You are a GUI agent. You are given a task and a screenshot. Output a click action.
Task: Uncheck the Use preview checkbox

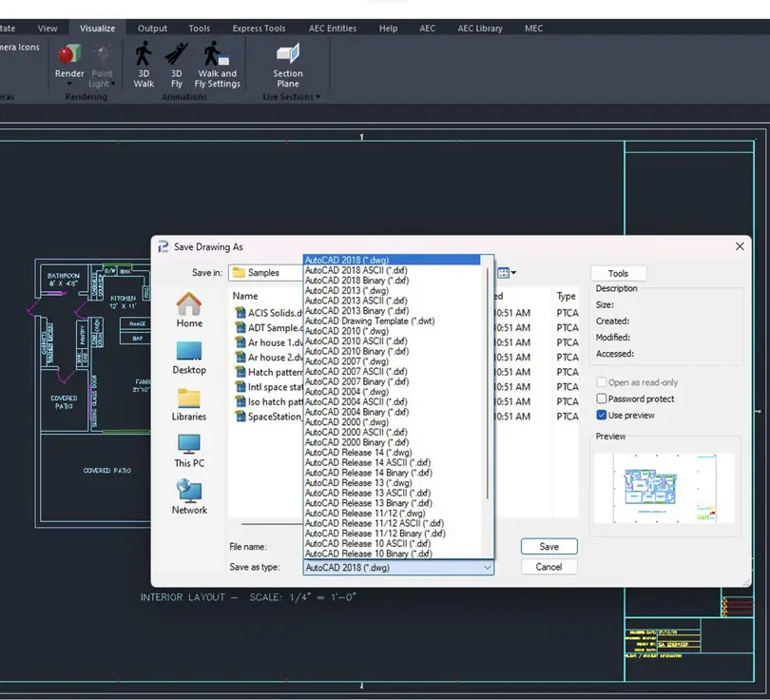tap(601, 415)
